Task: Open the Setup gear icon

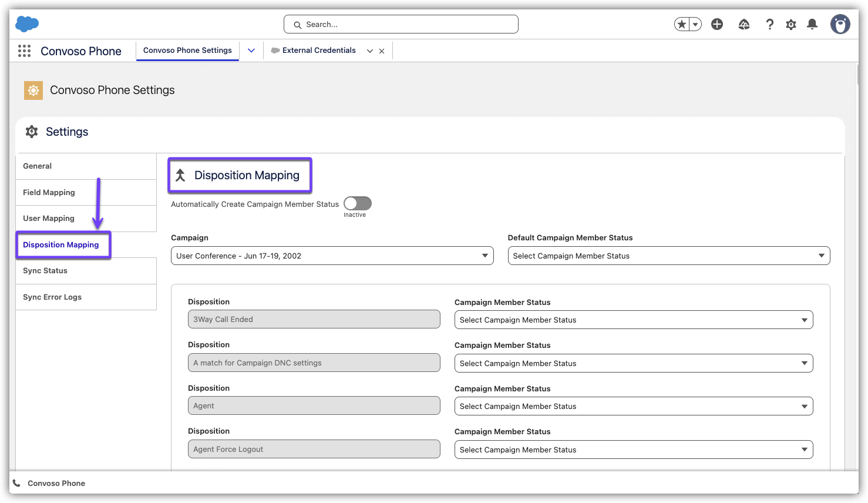Action: point(791,24)
